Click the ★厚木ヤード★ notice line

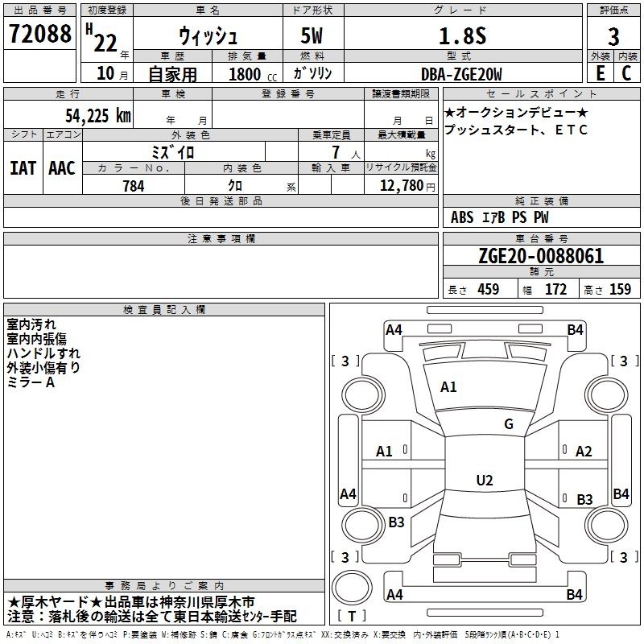tap(131, 602)
